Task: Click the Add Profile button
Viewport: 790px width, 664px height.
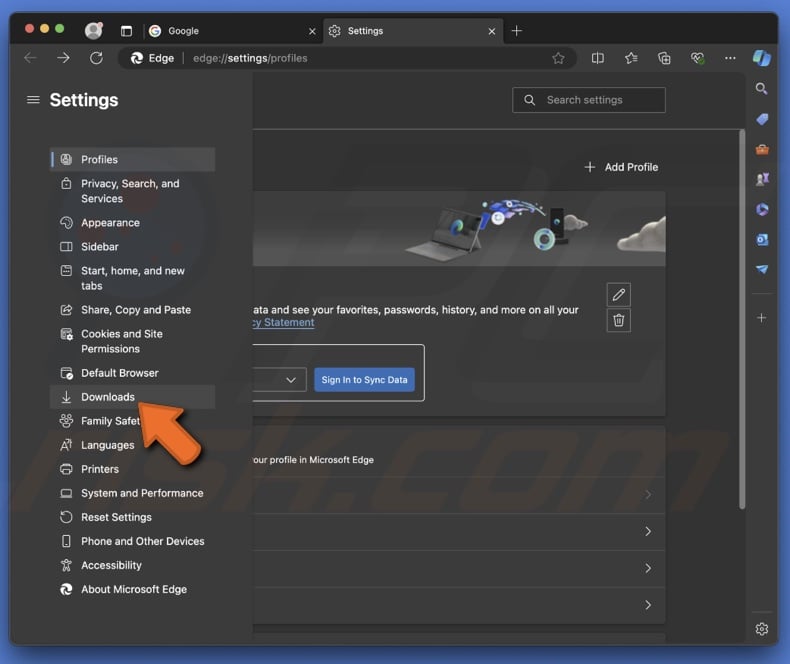Action: pyautogui.click(x=621, y=167)
